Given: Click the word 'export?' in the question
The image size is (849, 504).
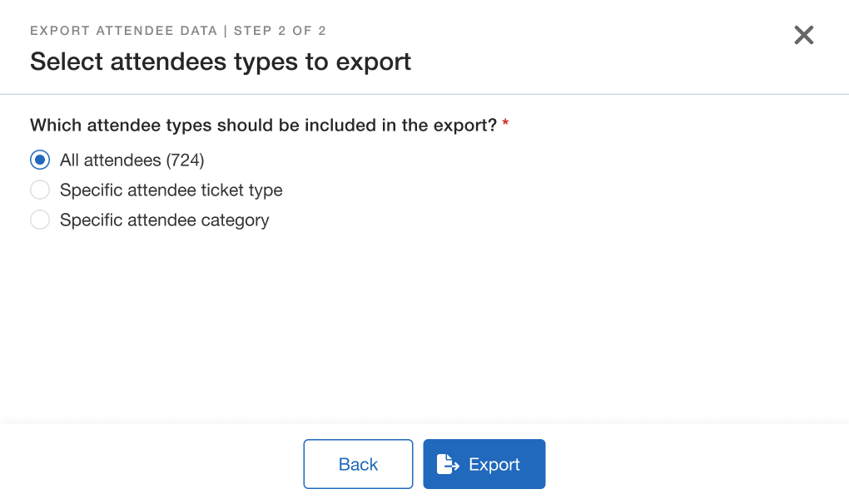Looking at the screenshot, I should coord(468,126).
